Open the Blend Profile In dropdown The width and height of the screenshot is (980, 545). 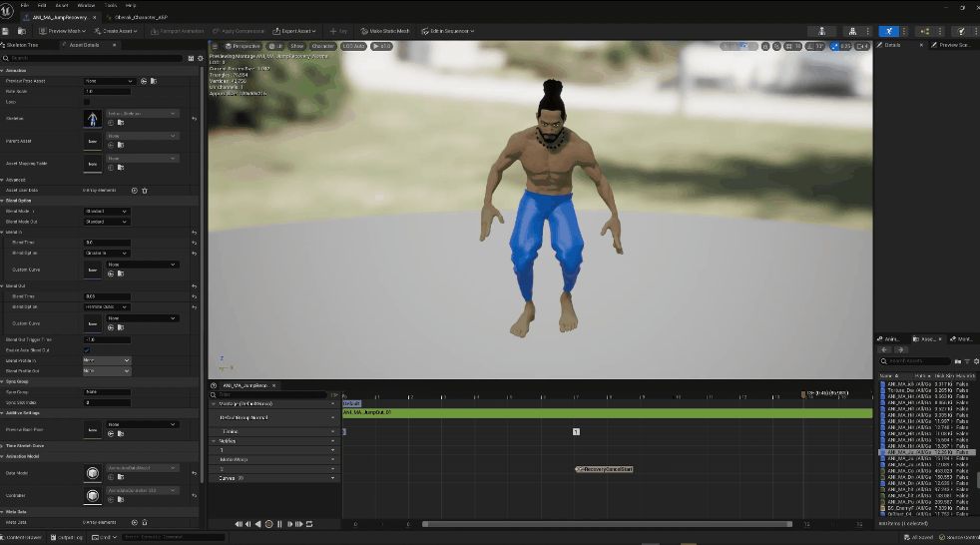click(107, 360)
